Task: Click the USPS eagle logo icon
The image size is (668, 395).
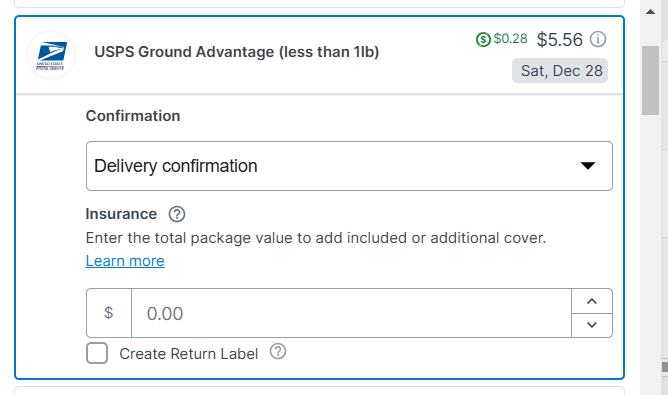Action: click(x=51, y=55)
